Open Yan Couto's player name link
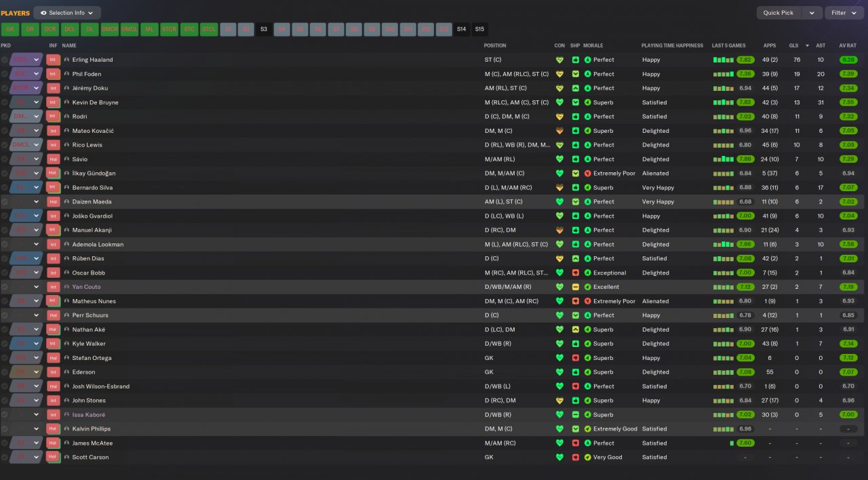The image size is (868, 480). (87, 287)
